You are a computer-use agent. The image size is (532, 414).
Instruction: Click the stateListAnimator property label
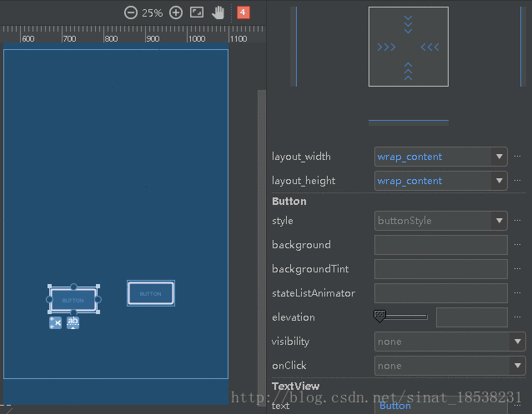(x=314, y=293)
